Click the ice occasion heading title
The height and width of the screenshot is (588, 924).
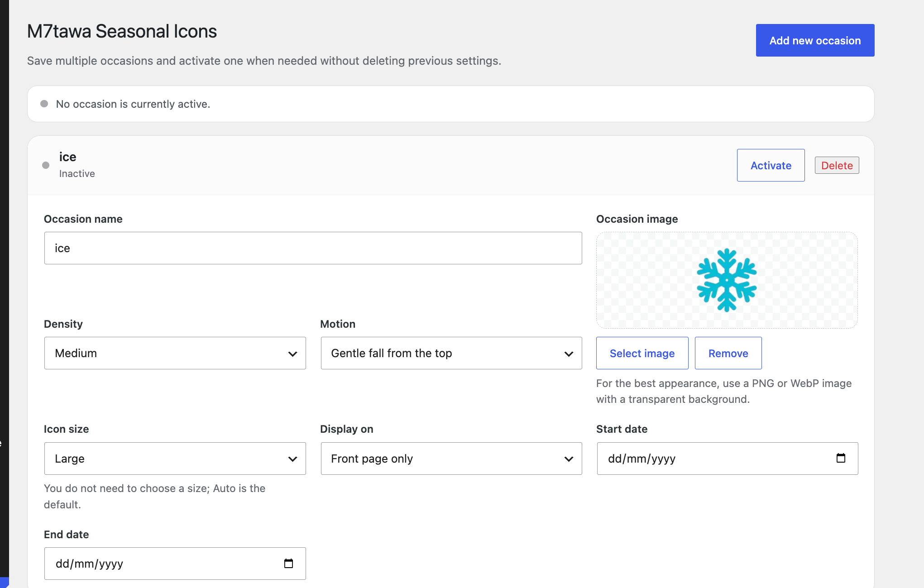[x=67, y=157]
